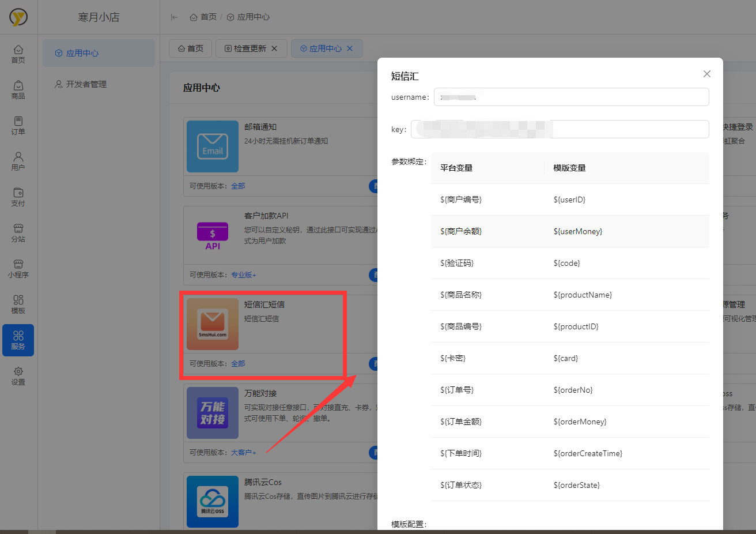Close the 检查更新 tab
The width and height of the screenshot is (756, 534).
[x=274, y=48]
